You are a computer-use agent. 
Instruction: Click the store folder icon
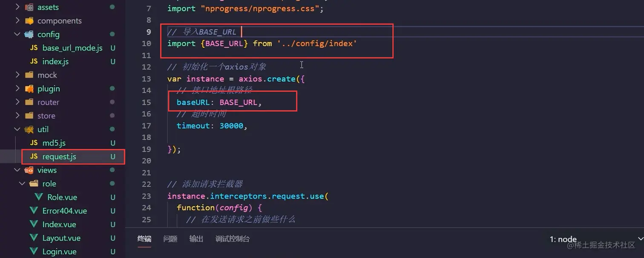click(x=29, y=115)
